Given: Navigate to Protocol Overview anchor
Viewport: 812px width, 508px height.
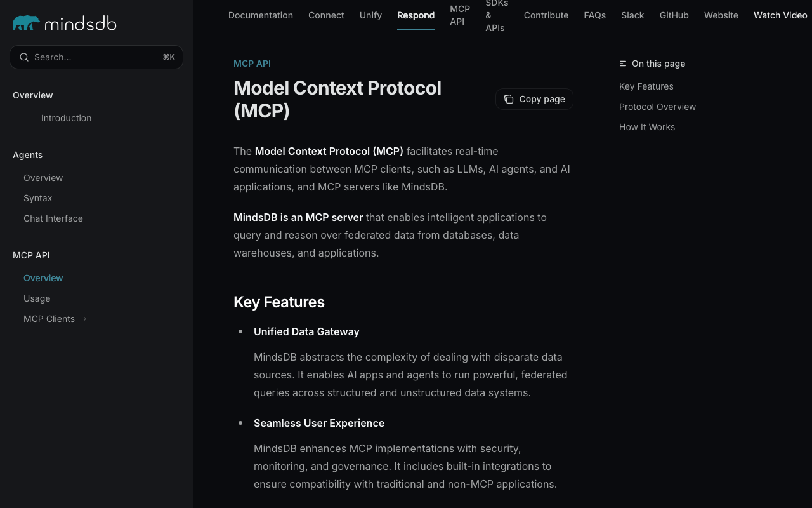Looking at the screenshot, I should (657, 107).
